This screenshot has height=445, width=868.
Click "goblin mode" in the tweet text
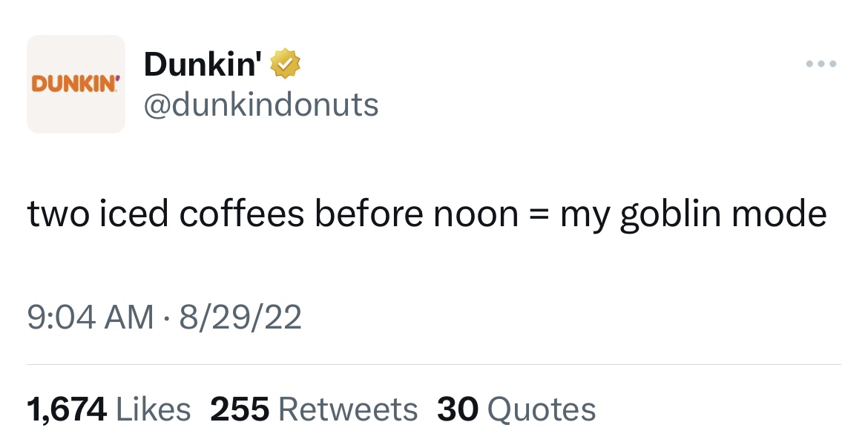tap(723, 215)
